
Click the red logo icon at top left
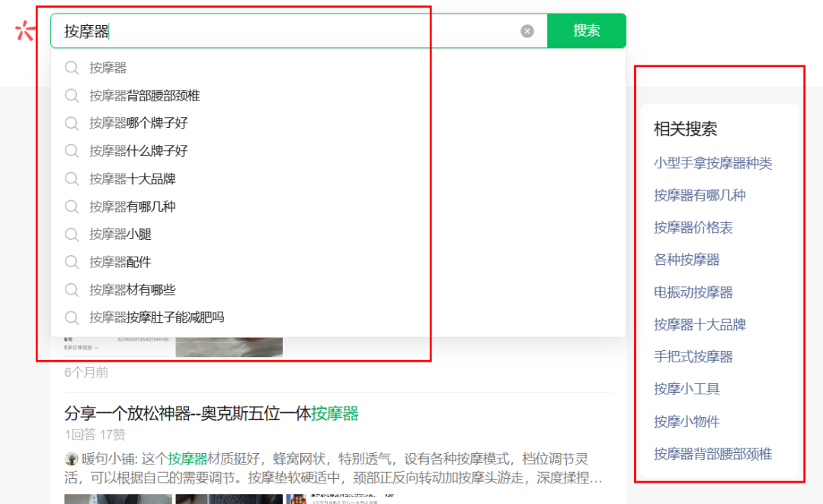[x=25, y=31]
